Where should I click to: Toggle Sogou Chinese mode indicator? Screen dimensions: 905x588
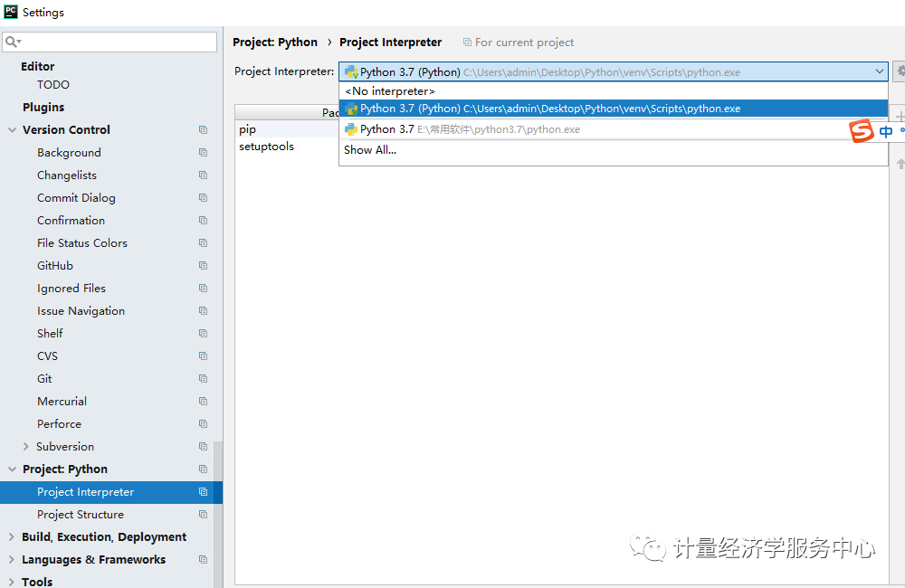pyautogui.click(x=886, y=131)
